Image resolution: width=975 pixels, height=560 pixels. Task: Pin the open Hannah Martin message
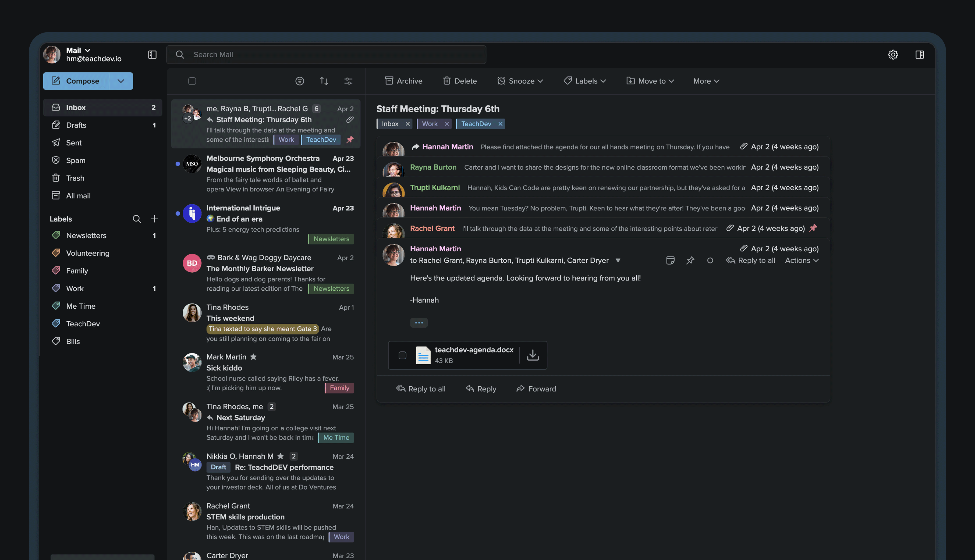[690, 261]
